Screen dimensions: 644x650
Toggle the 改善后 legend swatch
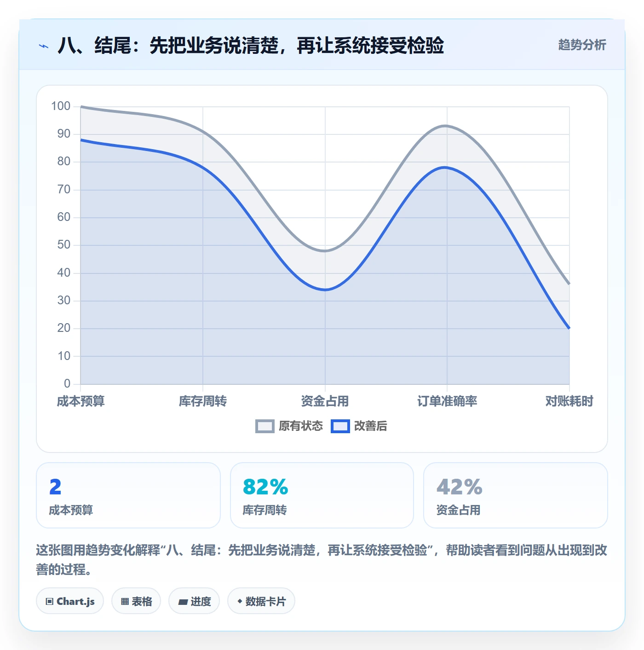(x=340, y=426)
